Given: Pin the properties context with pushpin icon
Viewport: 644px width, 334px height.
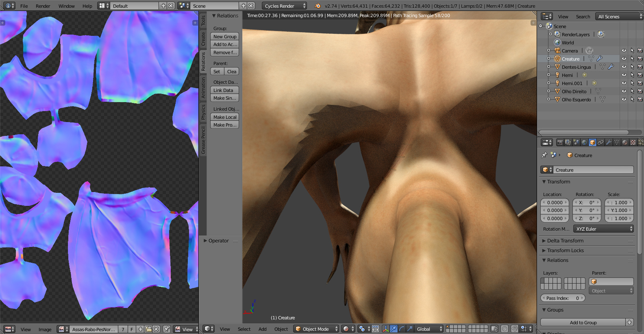Looking at the screenshot, I should pos(544,155).
